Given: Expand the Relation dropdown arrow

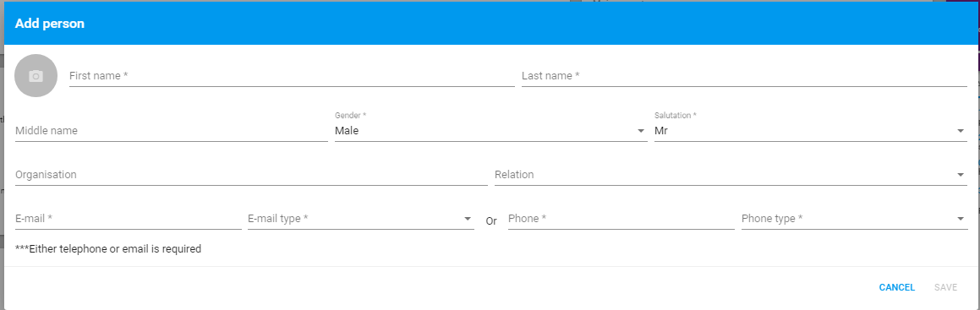Looking at the screenshot, I should 961,175.
